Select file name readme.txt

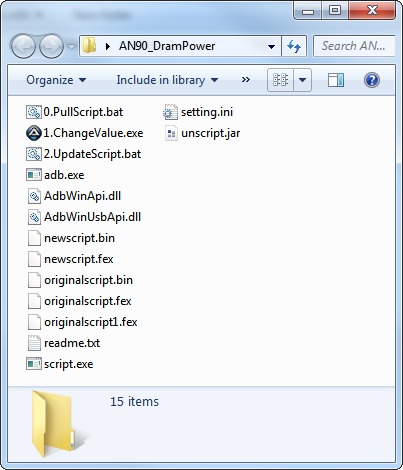click(x=72, y=343)
